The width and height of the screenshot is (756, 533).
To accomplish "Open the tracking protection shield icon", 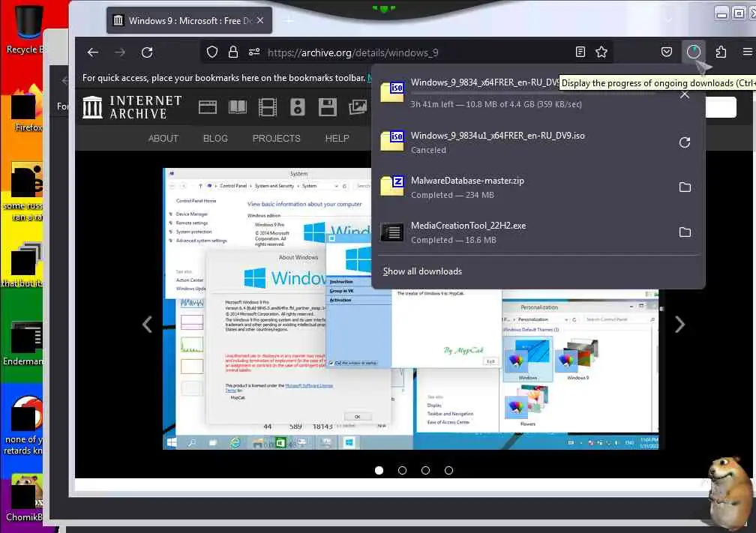I will [x=212, y=52].
